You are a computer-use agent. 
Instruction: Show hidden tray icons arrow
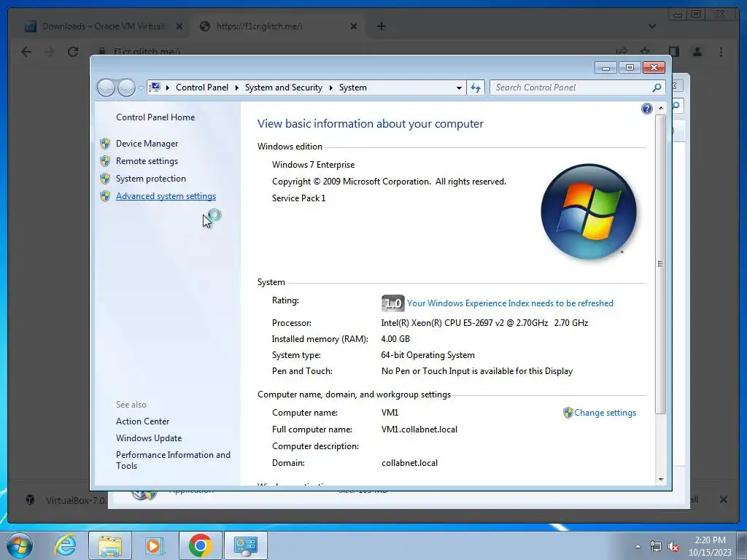(x=638, y=547)
